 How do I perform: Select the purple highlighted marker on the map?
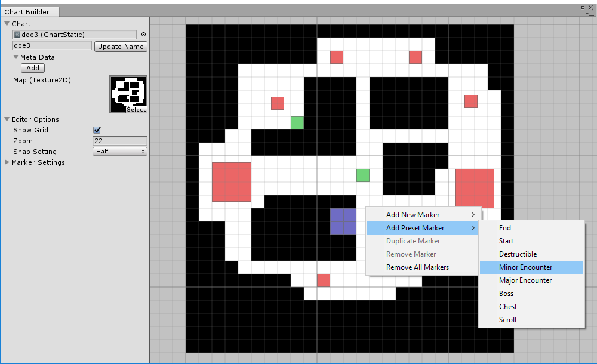pyautogui.click(x=343, y=221)
